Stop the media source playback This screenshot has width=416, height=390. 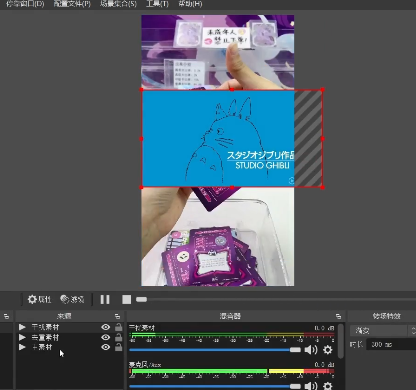(x=126, y=299)
